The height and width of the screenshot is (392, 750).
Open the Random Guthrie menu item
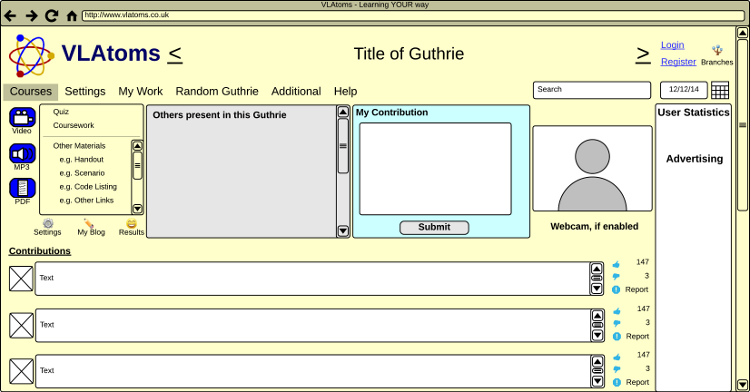click(x=217, y=91)
